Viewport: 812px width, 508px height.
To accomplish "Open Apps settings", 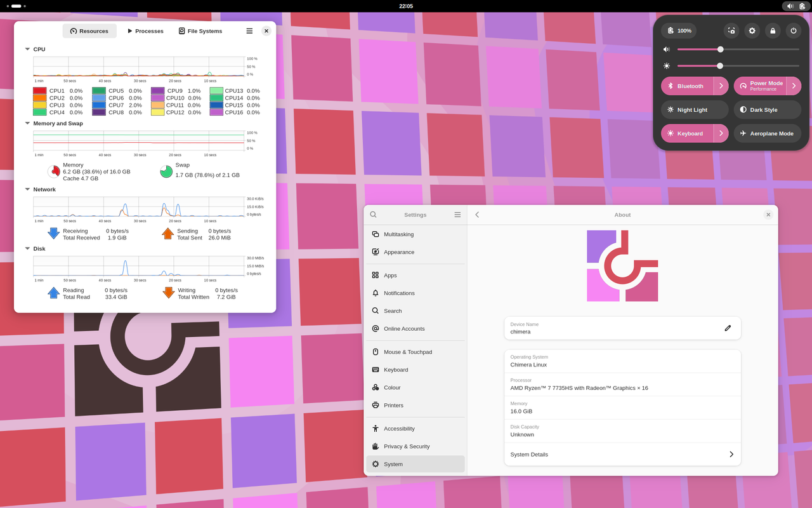I will pyautogui.click(x=416, y=275).
